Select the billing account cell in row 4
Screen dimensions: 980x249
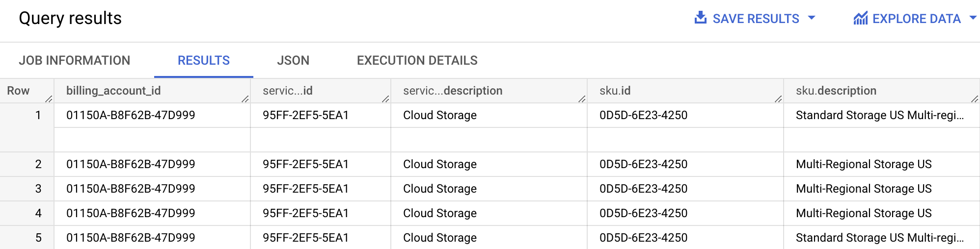pyautogui.click(x=131, y=213)
